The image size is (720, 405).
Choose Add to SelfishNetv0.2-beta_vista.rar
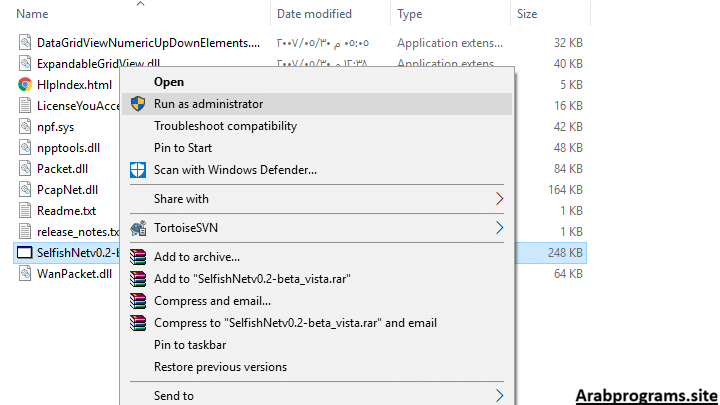click(x=317, y=279)
